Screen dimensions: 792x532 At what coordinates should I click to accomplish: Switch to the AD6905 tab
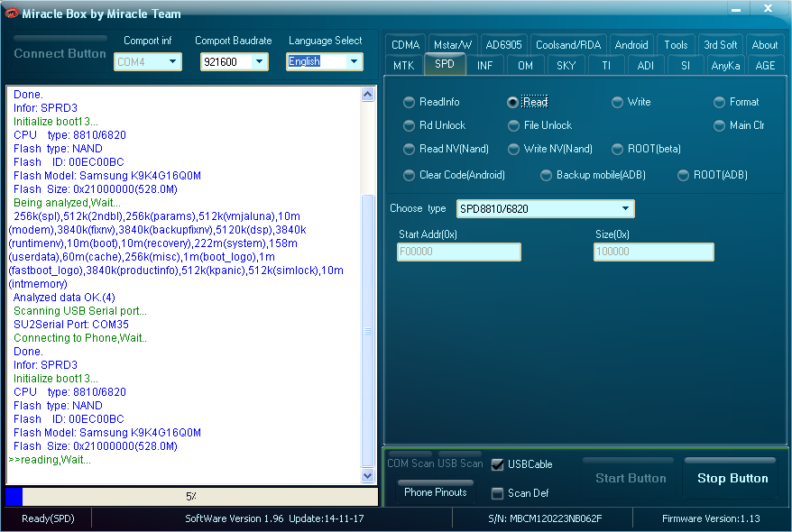tap(503, 45)
